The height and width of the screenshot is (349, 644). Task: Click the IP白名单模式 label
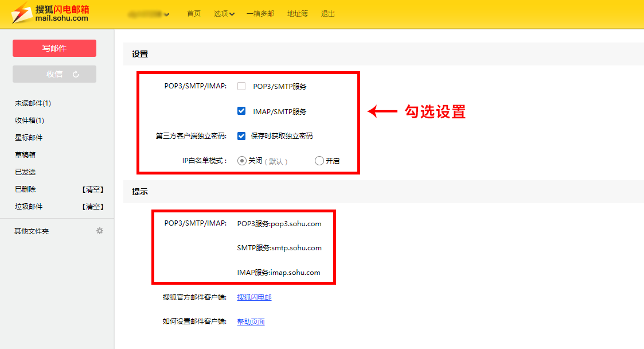(x=205, y=161)
